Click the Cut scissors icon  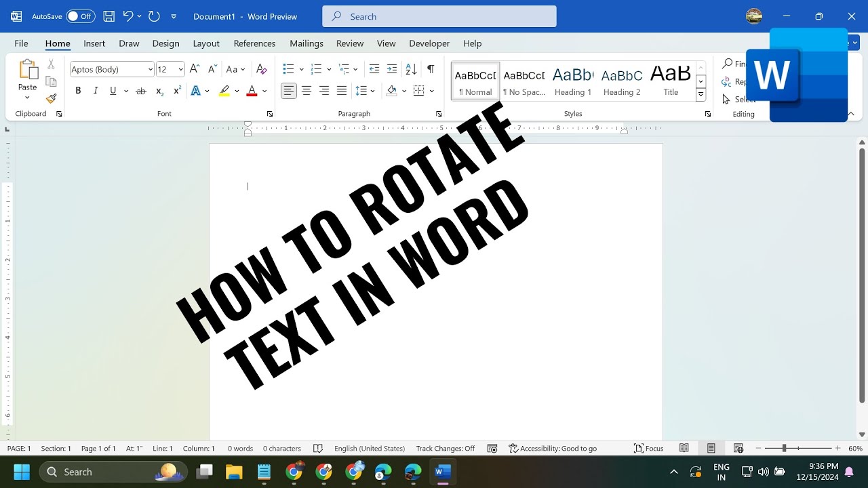click(51, 64)
